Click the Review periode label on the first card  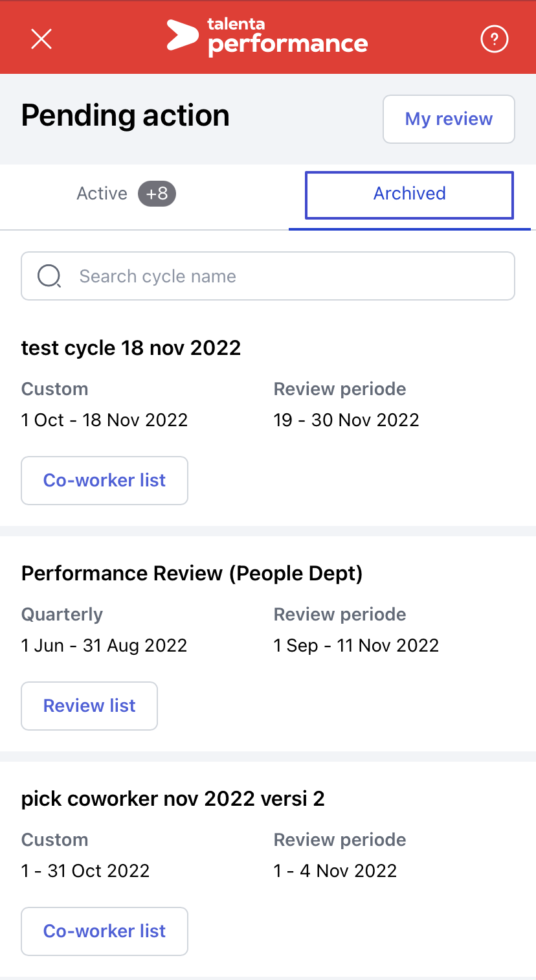tap(339, 389)
